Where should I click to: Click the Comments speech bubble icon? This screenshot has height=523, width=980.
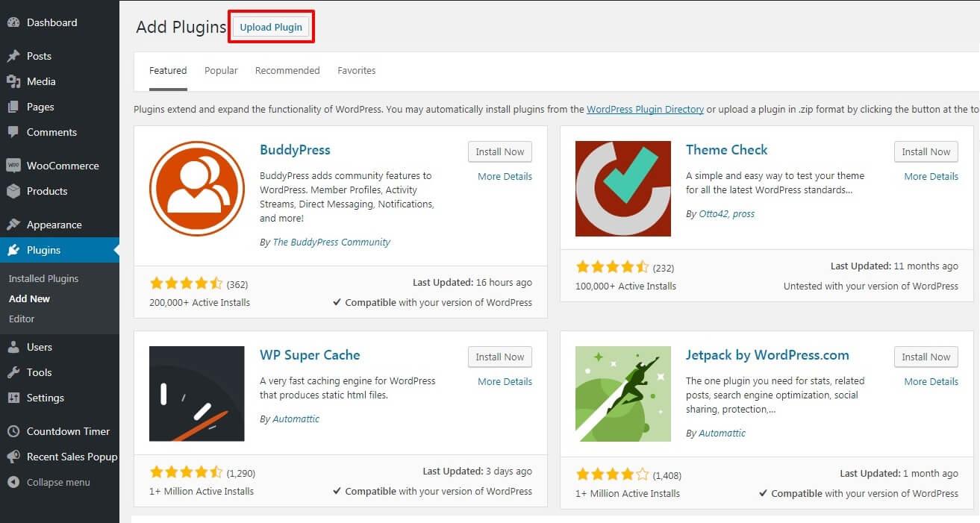coord(13,132)
